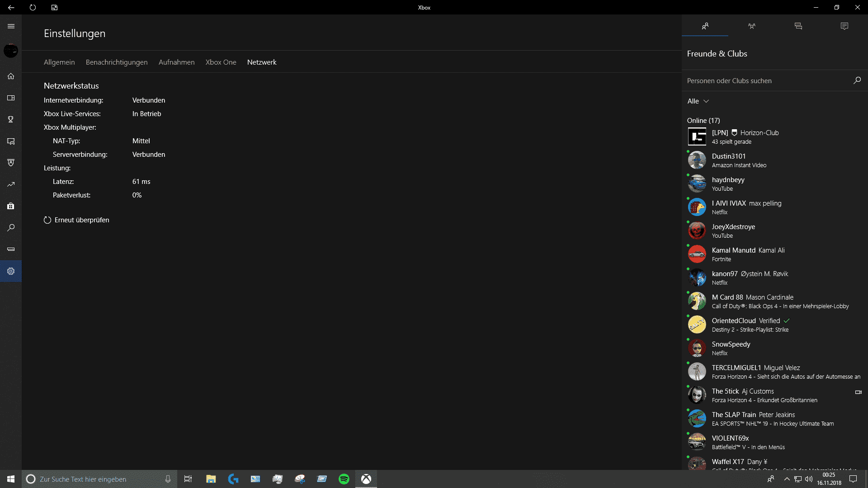Show hidden system tray icons
Viewport: 868px width, 488px height.
pyautogui.click(x=787, y=479)
